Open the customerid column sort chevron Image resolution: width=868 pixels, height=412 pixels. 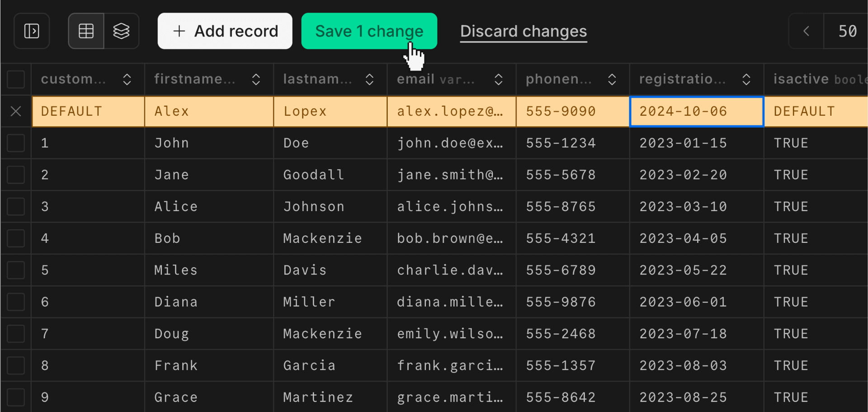(x=127, y=79)
